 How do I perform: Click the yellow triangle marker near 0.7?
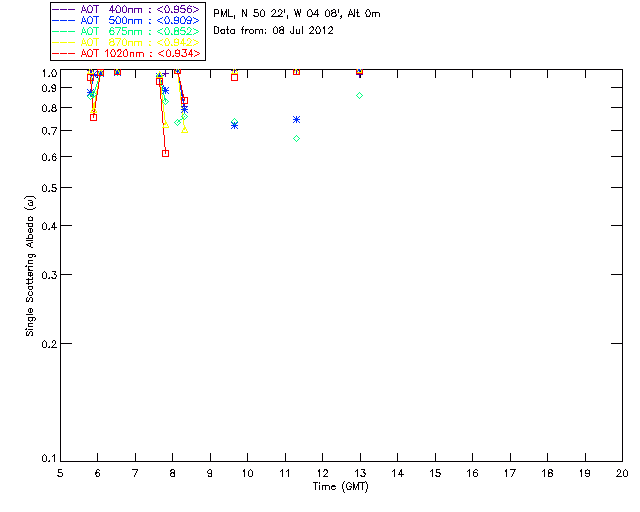(x=184, y=130)
